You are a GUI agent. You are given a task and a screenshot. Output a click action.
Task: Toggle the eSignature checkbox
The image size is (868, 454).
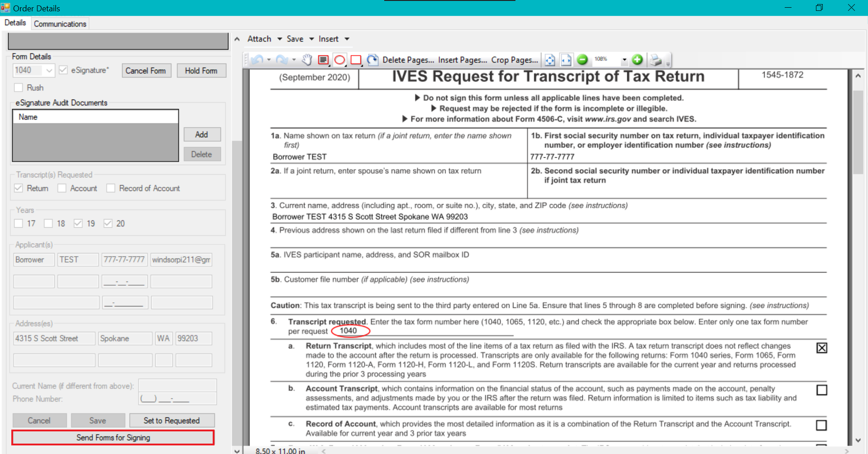click(63, 70)
